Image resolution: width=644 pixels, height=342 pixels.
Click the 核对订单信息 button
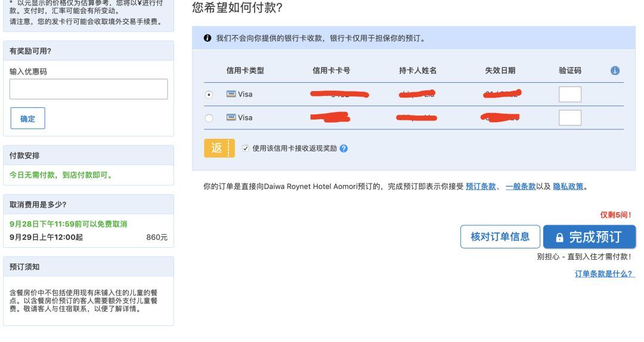coord(500,237)
